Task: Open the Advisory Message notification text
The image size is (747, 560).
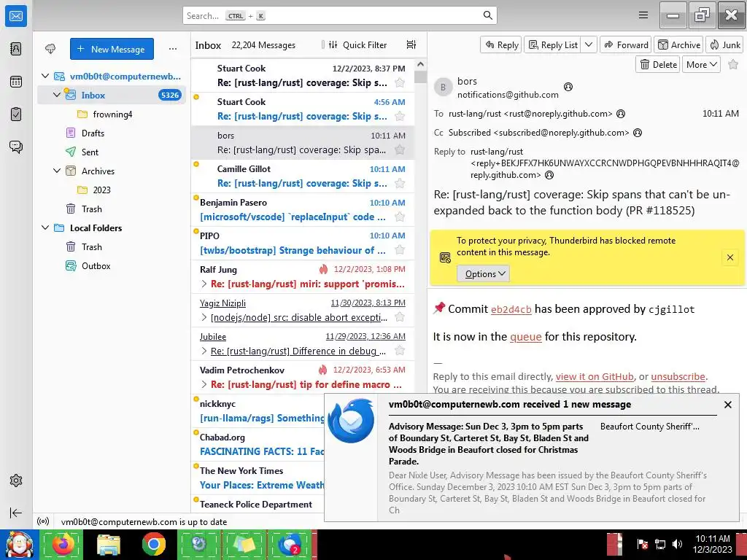Action: [x=488, y=444]
